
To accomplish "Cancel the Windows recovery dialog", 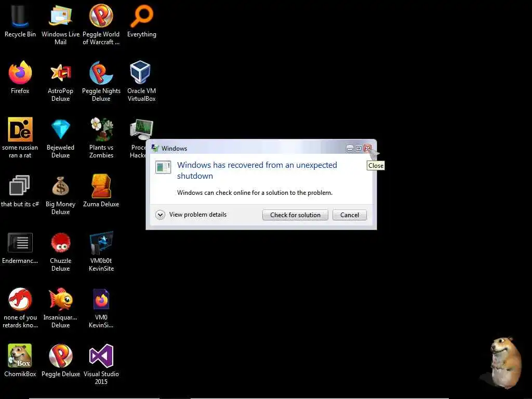I will (350, 215).
